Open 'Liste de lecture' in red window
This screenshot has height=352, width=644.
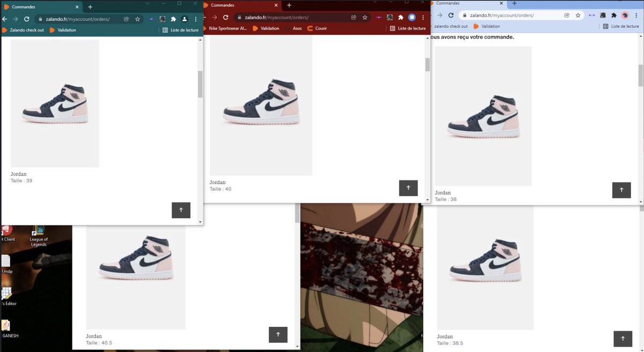coord(408,28)
